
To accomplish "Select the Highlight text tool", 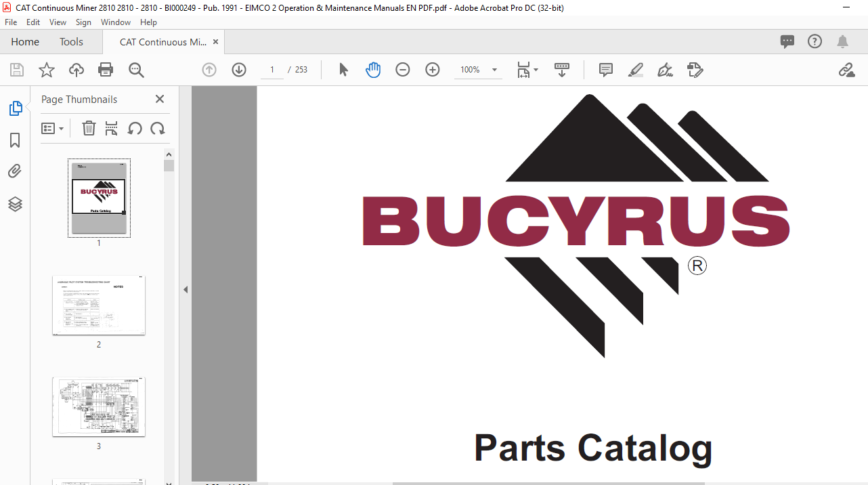I will (x=636, y=70).
